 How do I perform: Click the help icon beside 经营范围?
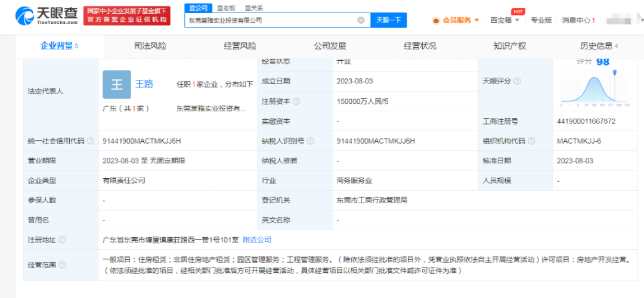pyautogui.click(x=62, y=265)
